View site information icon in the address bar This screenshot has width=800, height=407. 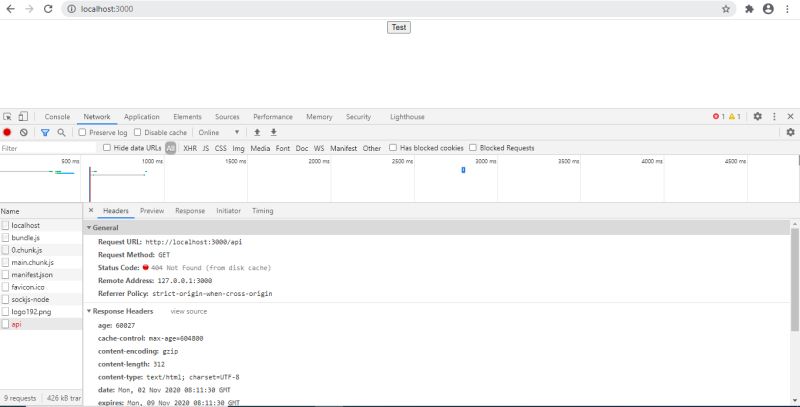coord(71,9)
